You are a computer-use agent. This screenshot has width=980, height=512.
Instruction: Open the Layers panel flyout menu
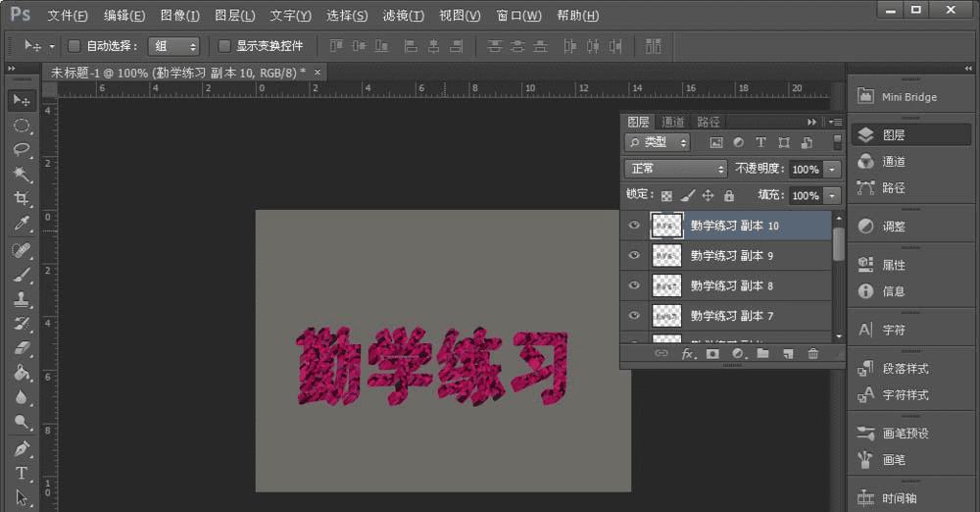[835, 122]
